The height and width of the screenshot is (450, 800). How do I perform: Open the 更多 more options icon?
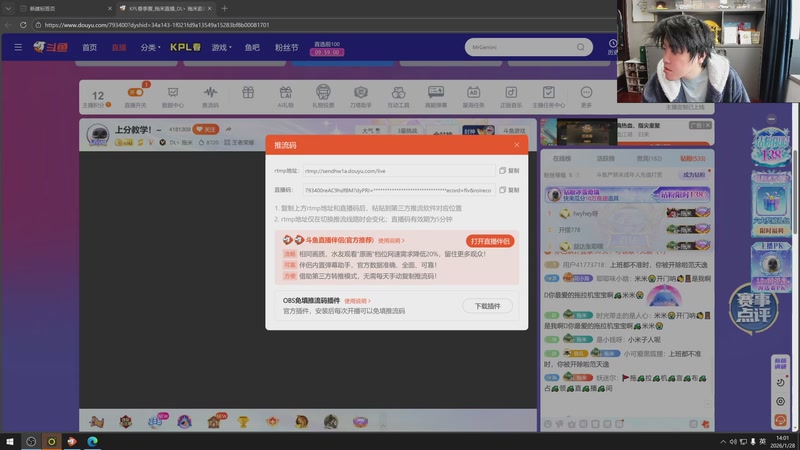[586, 96]
